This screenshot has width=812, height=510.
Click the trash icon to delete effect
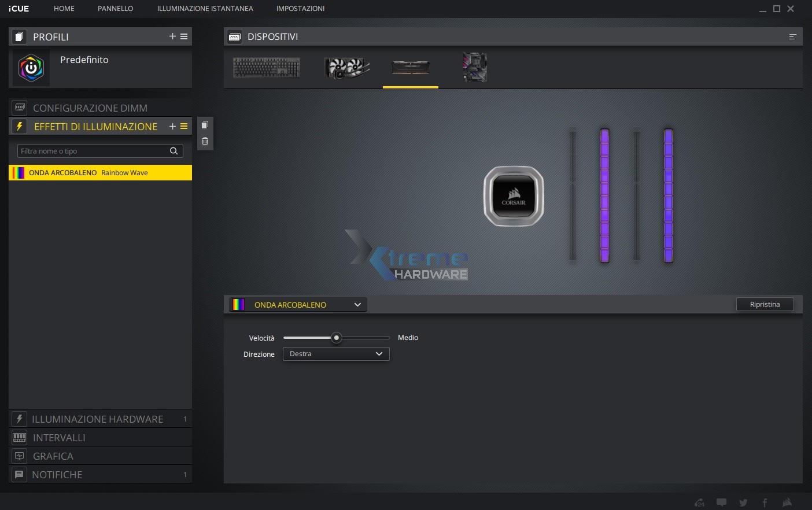tap(205, 141)
